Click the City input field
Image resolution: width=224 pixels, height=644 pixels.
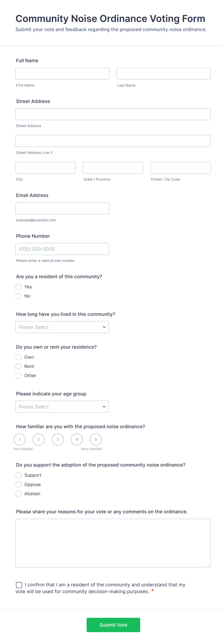tap(46, 168)
